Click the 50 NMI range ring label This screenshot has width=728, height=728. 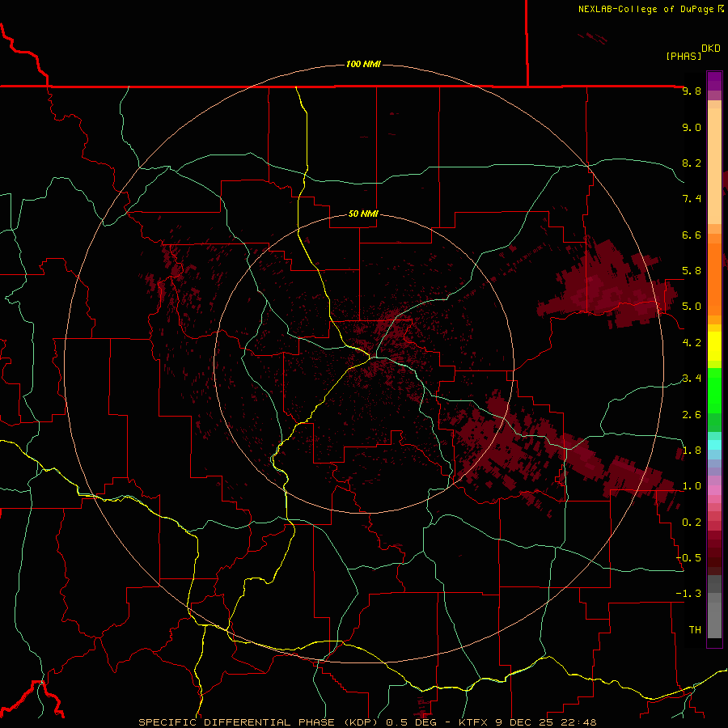coord(363,214)
